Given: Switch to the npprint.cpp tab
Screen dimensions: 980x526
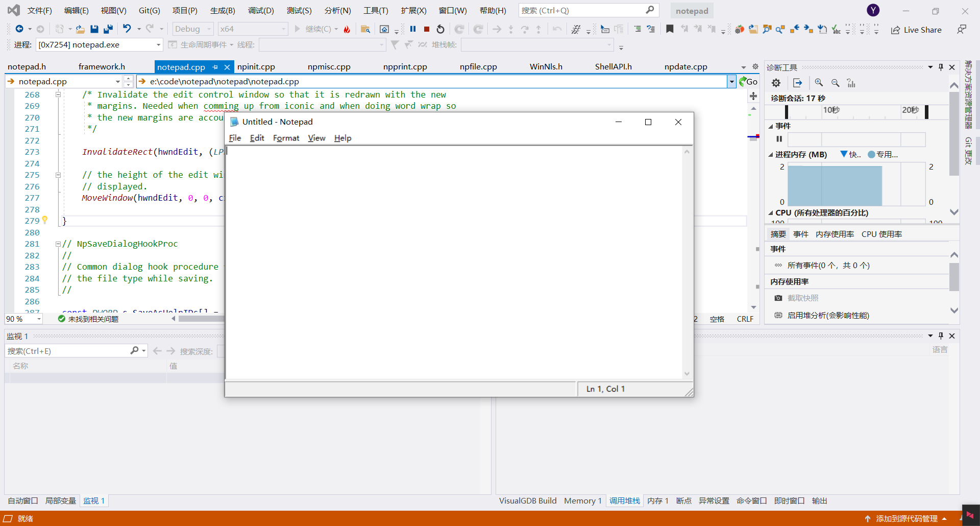Looking at the screenshot, I should pyautogui.click(x=405, y=66).
